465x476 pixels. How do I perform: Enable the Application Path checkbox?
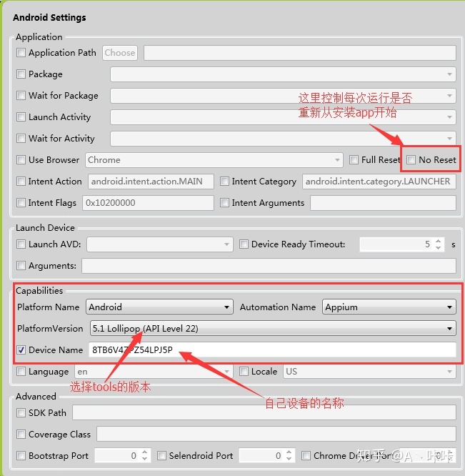pyautogui.click(x=21, y=52)
